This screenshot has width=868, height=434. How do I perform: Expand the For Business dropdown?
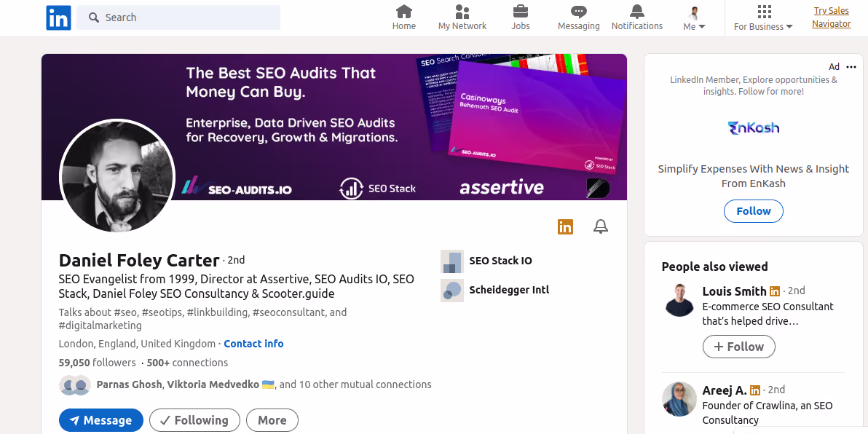(763, 17)
